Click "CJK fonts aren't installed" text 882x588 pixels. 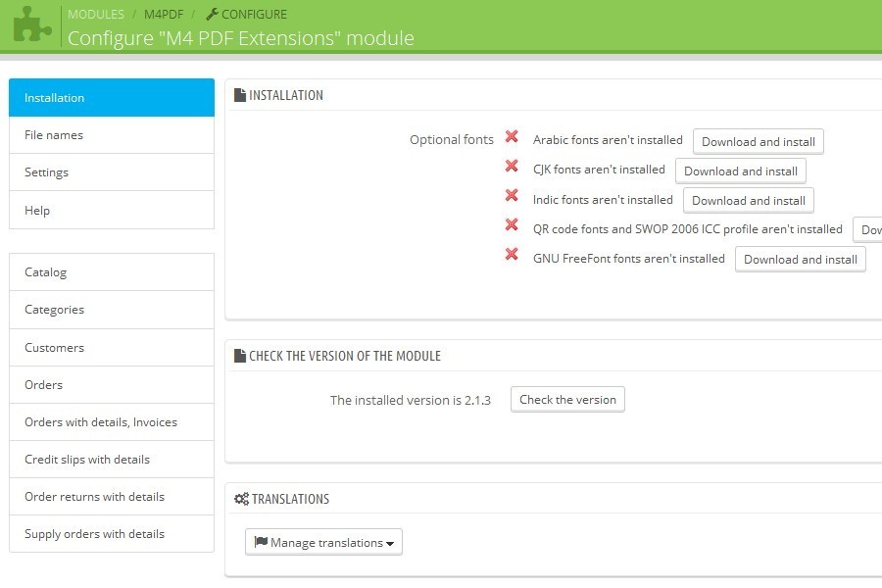599,170
